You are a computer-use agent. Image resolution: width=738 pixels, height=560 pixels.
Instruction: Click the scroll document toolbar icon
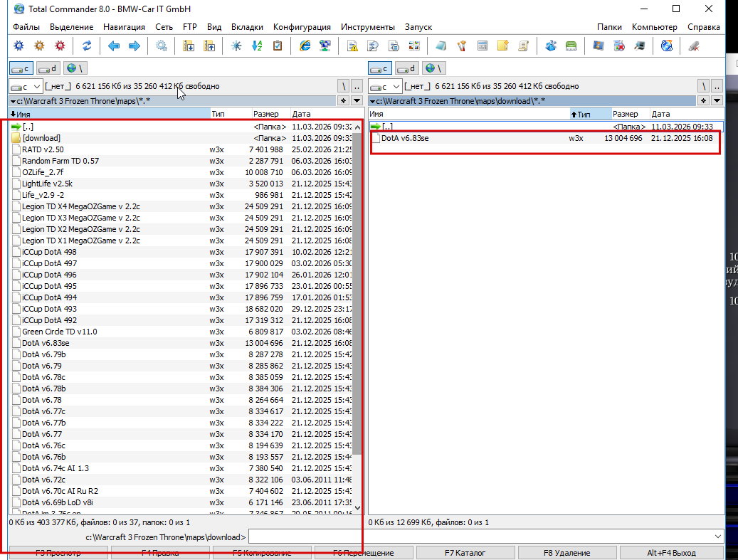click(x=523, y=46)
